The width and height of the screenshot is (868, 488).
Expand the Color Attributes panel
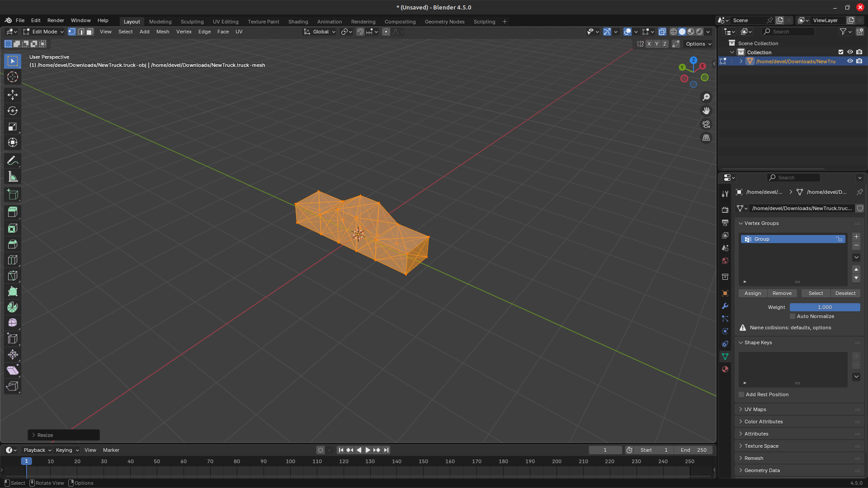(x=764, y=422)
